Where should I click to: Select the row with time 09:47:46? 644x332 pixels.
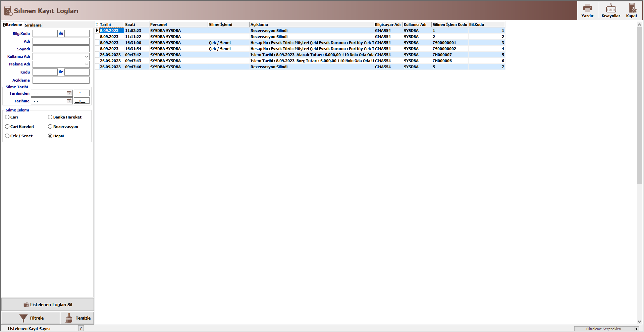302,67
